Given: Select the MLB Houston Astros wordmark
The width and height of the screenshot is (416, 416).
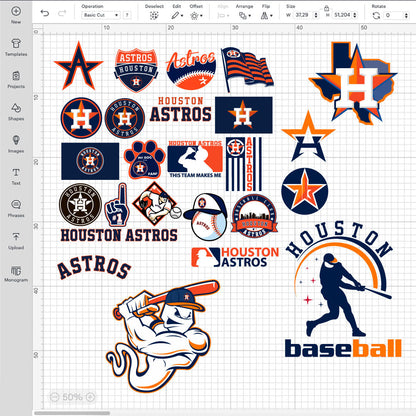Looking at the screenshot, I should [x=235, y=257].
